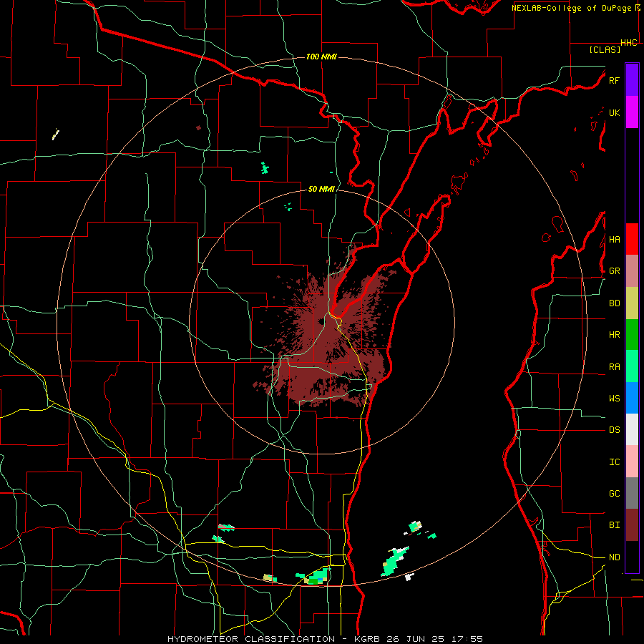The image size is (644, 644).
Task: Click the RA legend label
Action: coord(614,367)
